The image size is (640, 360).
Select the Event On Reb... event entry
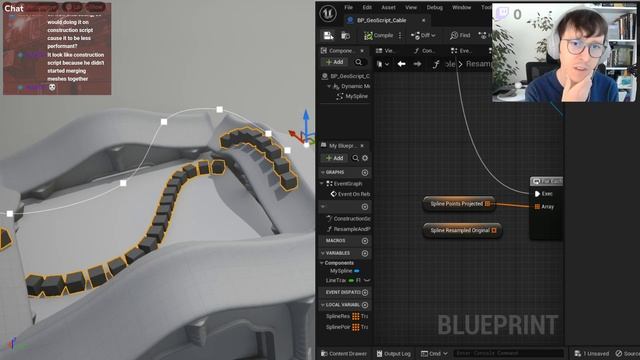(350, 194)
